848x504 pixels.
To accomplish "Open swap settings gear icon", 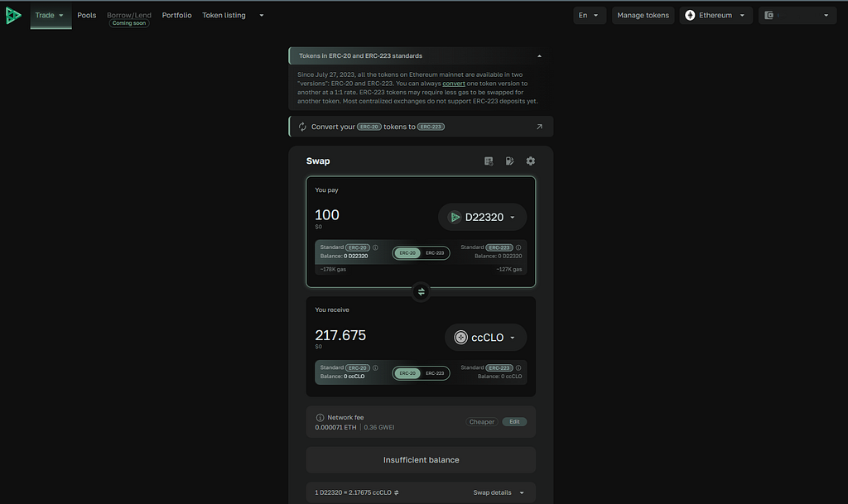I will click(x=531, y=161).
